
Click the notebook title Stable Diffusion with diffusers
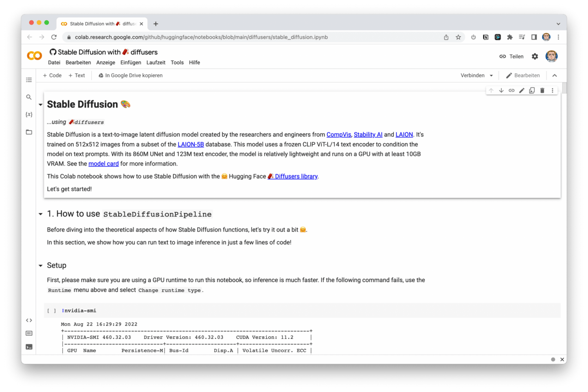(x=108, y=52)
